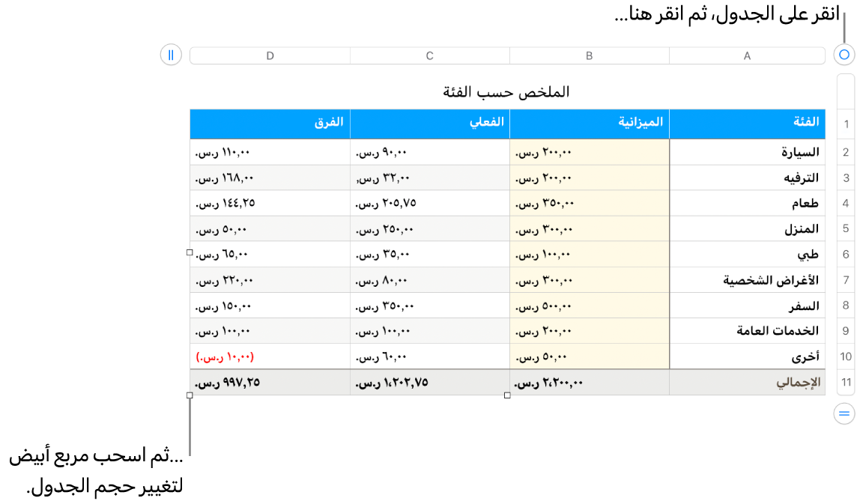
Task: Select row 5 header number
Action: [846, 228]
